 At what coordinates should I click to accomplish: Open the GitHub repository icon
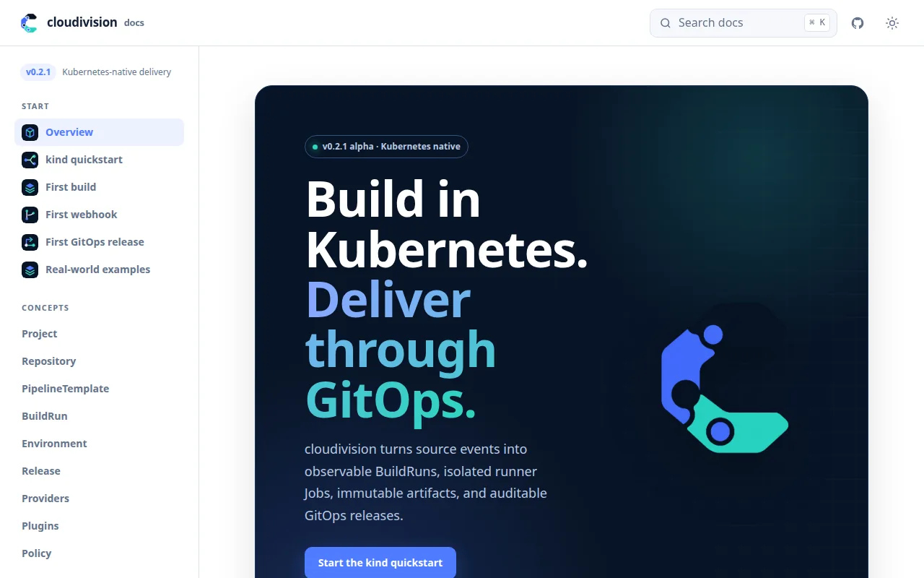coord(858,23)
